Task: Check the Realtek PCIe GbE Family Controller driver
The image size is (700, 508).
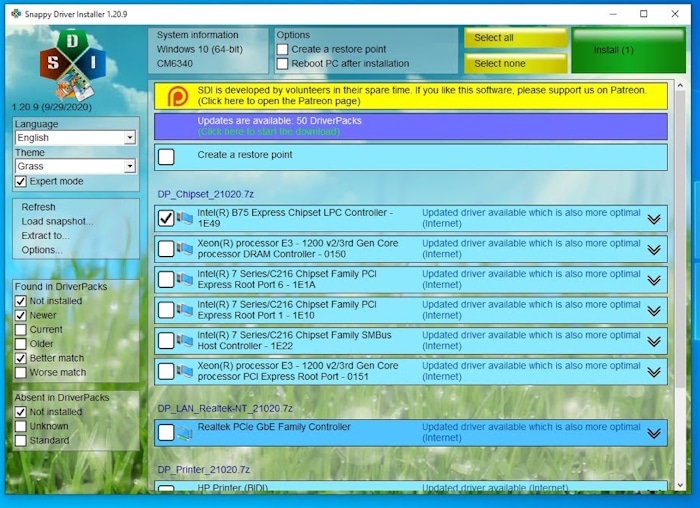Action: pos(166,433)
